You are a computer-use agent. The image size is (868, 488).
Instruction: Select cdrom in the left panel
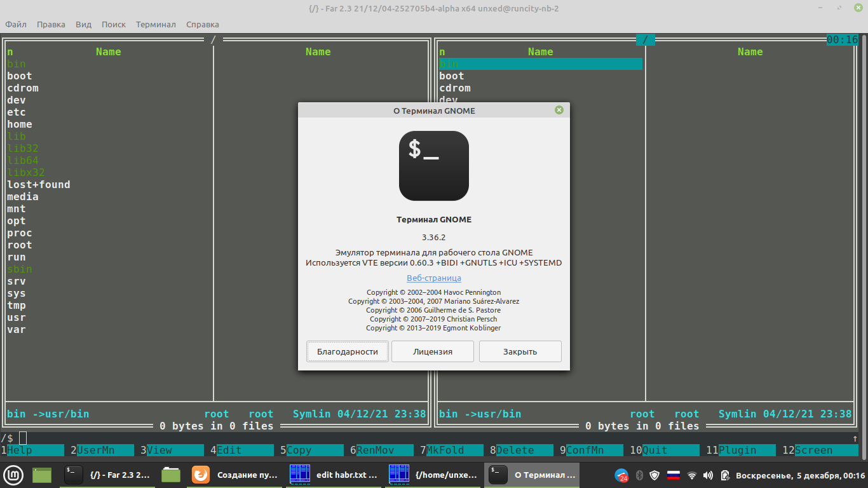23,88
